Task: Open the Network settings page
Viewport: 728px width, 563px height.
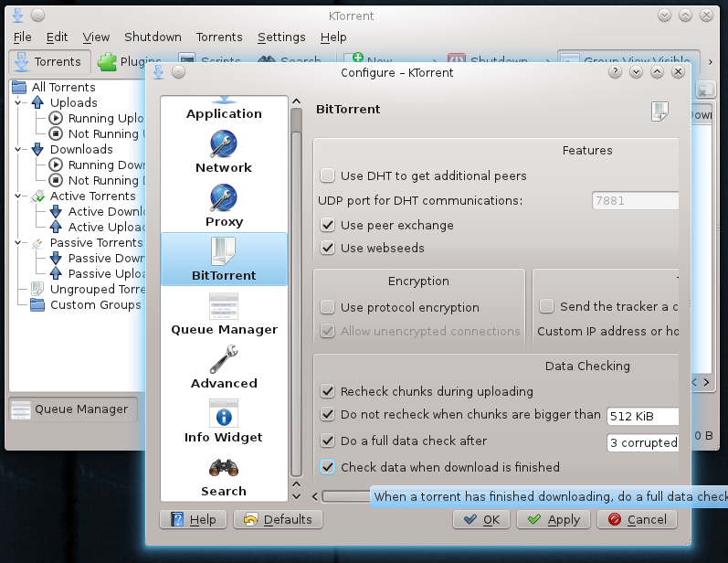Action: point(224,153)
